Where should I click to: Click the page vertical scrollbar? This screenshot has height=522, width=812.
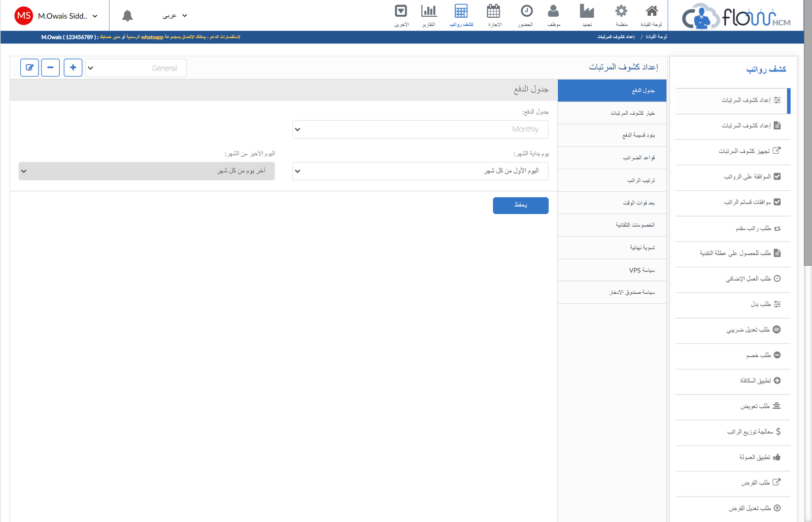[807, 152]
